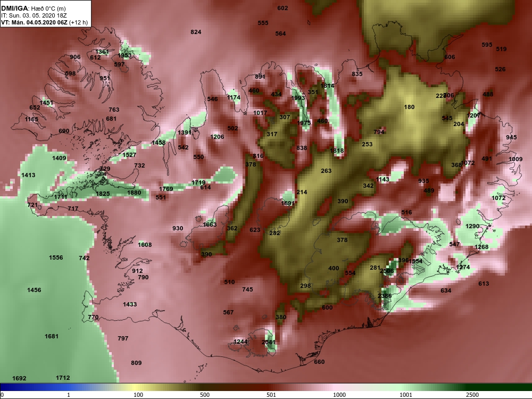This screenshot has height=399, width=532.
Task: Click the map value "1691"
Action: coord(288,203)
